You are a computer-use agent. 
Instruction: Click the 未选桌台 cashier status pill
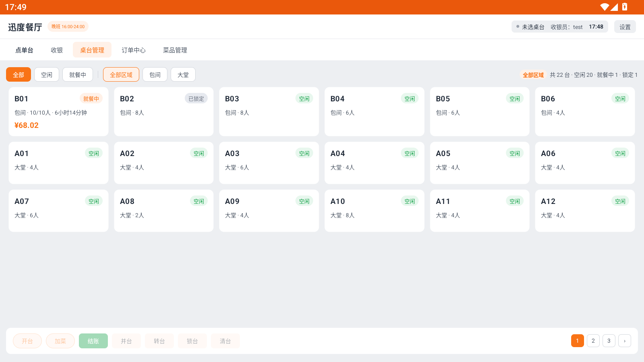560,27
